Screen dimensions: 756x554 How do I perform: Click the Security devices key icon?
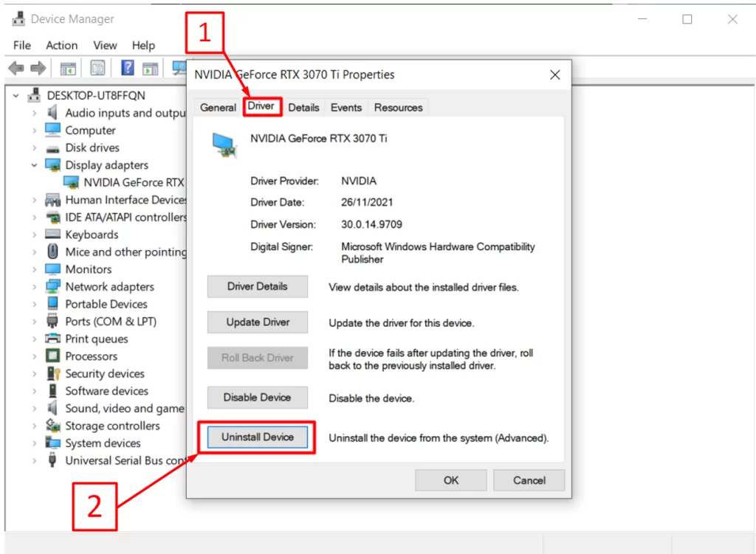pos(53,373)
